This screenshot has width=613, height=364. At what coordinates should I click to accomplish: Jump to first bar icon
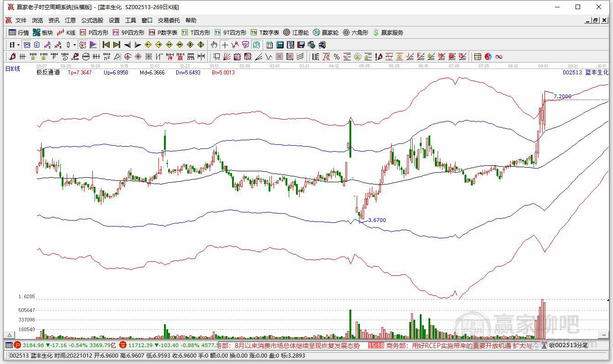[106, 45]
